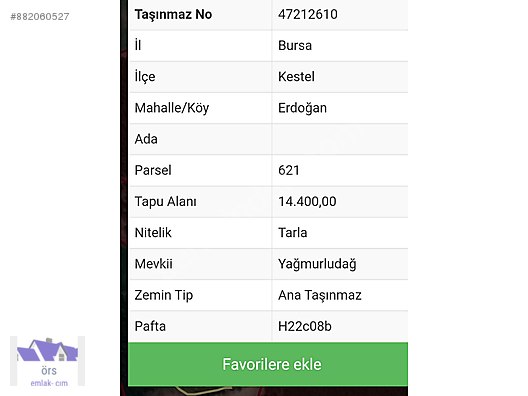This screenshot has height=396, width=528.
Task: Click the Favorilere ekle button
Action: tap(268, 364)
